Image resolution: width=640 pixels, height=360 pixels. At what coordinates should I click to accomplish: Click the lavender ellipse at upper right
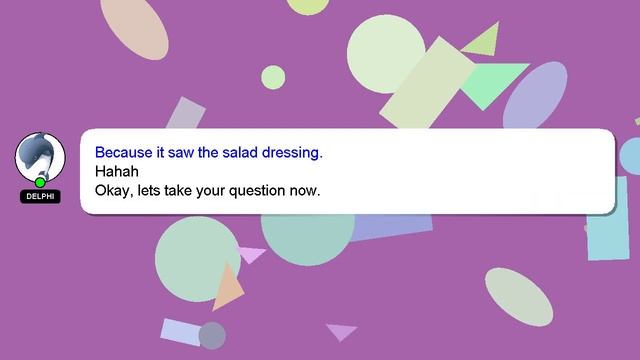[x=535, y=95]
